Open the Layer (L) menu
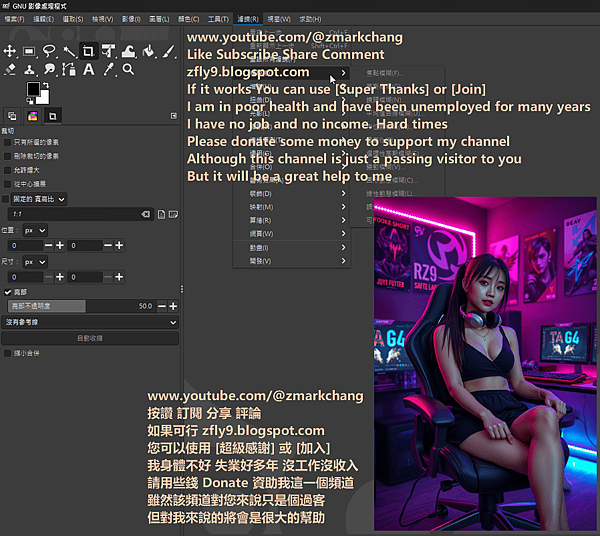The width and height of the screenshot is (600, 536). pos(159,19)
